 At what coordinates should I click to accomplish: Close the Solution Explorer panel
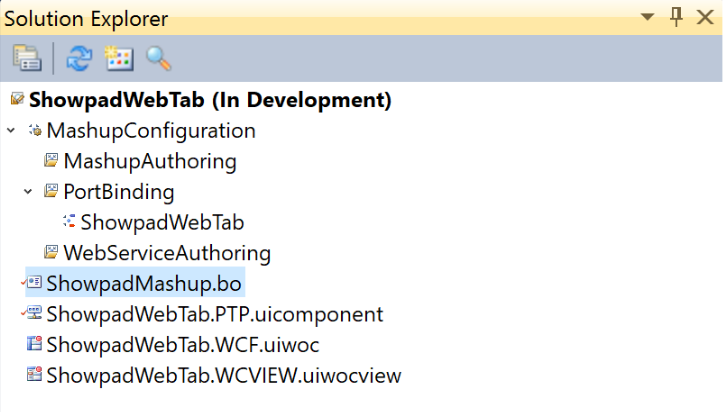pyautogui.click(x=705, y=17)
